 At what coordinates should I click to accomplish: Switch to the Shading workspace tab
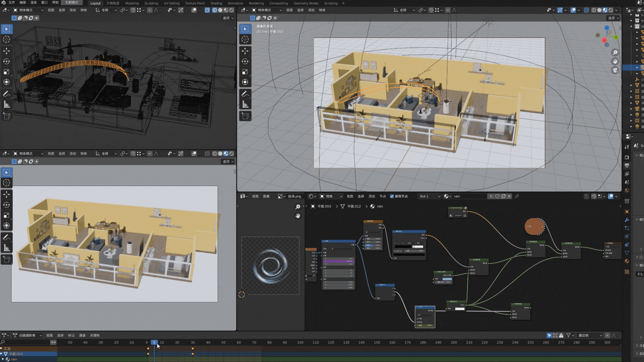coord(216,3)
